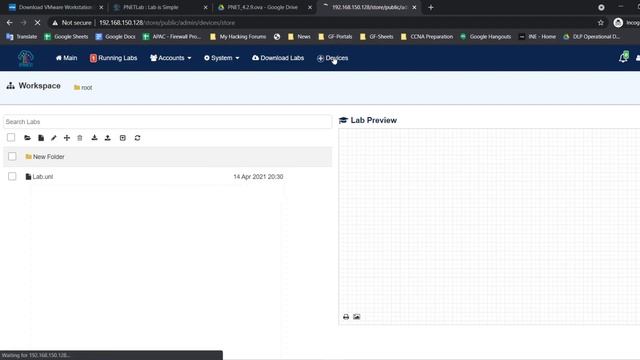Open INE - Home bookmark

click(x=537, y=37)
